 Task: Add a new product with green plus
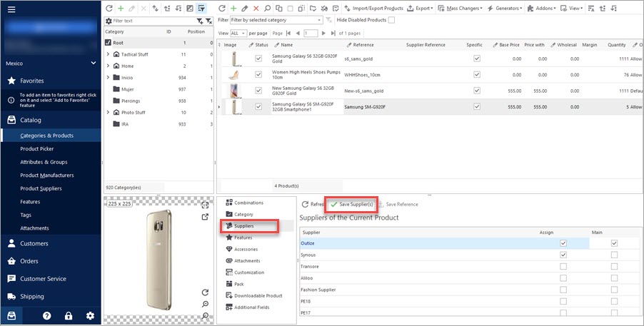point(233,9)
